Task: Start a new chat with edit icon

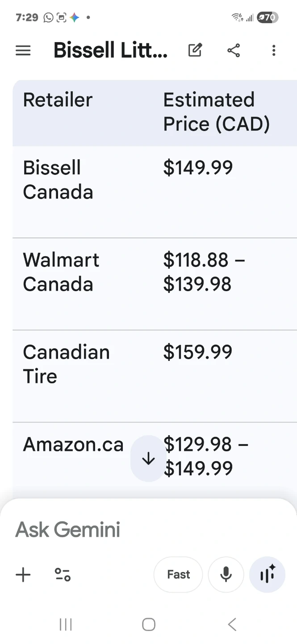Action: (195, 51)
